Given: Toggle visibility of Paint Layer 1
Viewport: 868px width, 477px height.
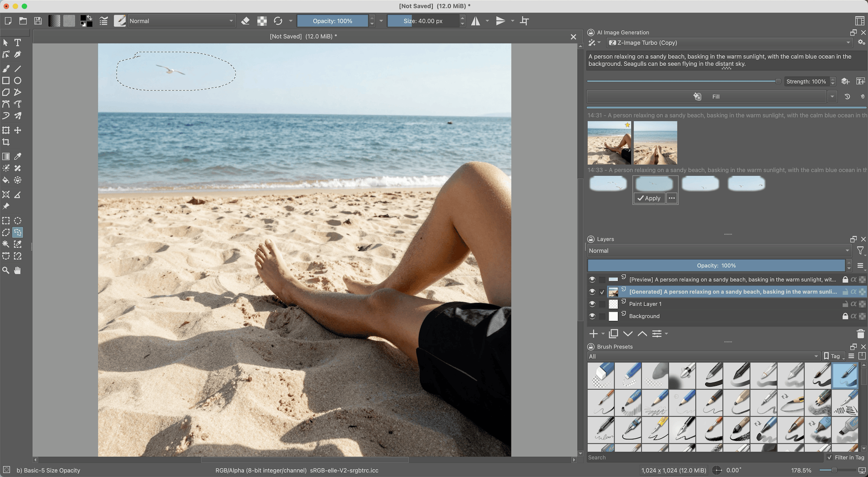Looking at the screenshot, I should (x=592, y=304).
